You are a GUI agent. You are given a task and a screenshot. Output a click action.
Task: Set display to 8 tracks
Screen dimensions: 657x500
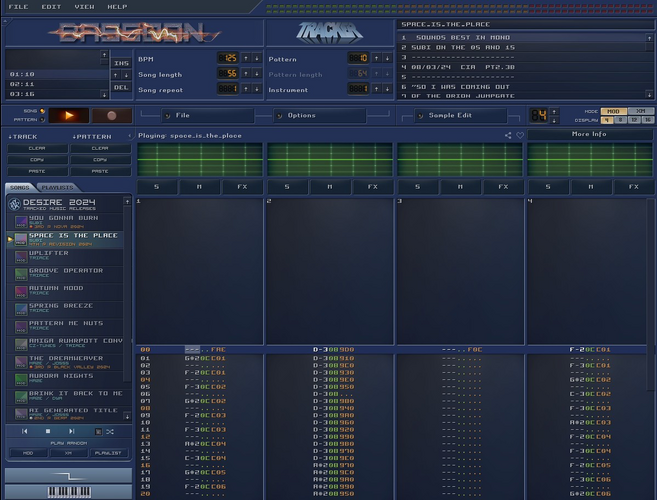click(x=620, y=120)
